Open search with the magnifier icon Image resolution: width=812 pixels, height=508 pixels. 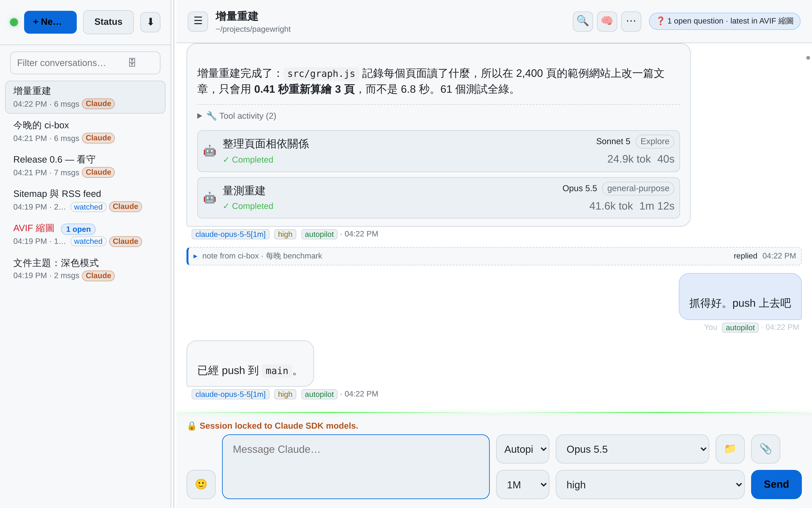pyautogui.click(x=583, y=21)
